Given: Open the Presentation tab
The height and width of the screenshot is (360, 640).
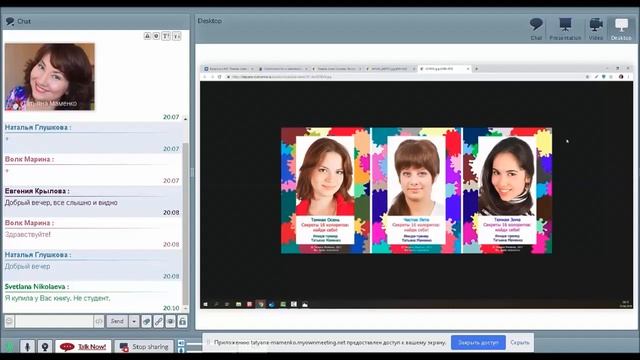Looking at the screenshot, I should tap(565, 29).
